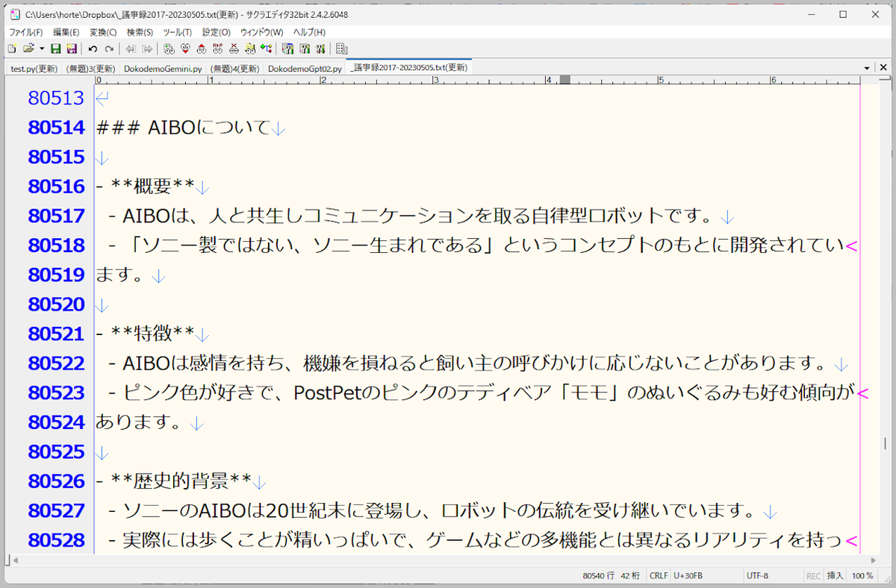Click line number 80514

point(57,128)
